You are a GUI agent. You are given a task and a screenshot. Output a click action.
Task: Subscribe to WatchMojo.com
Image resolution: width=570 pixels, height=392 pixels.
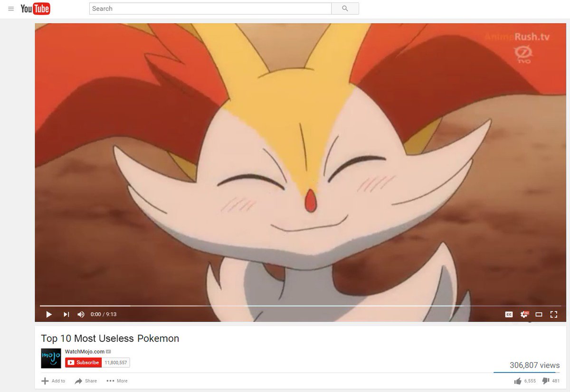click(84, 363)
